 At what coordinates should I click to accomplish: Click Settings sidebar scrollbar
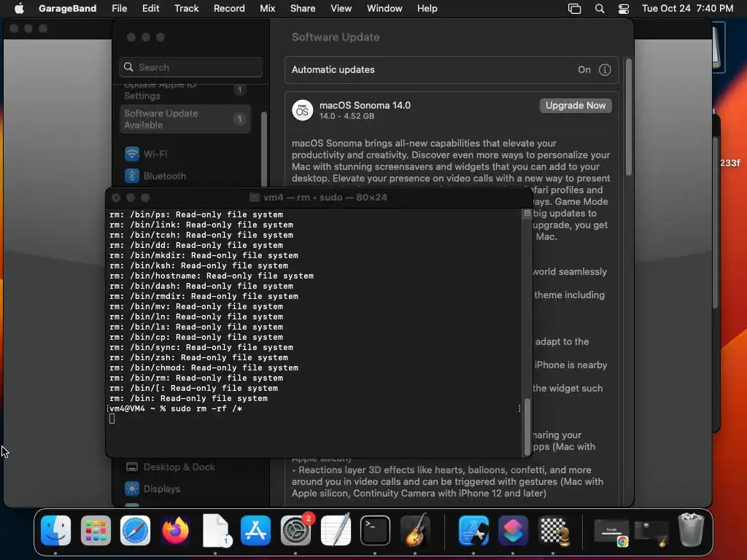pos(263,149)
